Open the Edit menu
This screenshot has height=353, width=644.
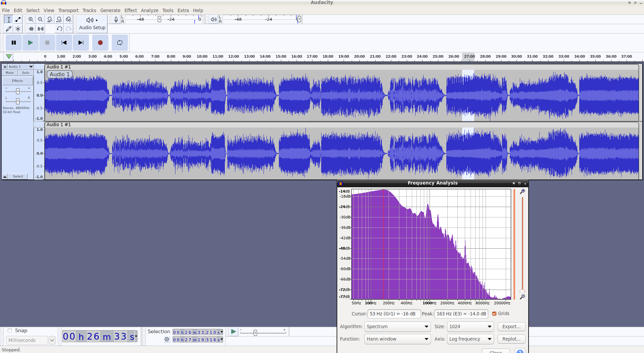point(18,10)
